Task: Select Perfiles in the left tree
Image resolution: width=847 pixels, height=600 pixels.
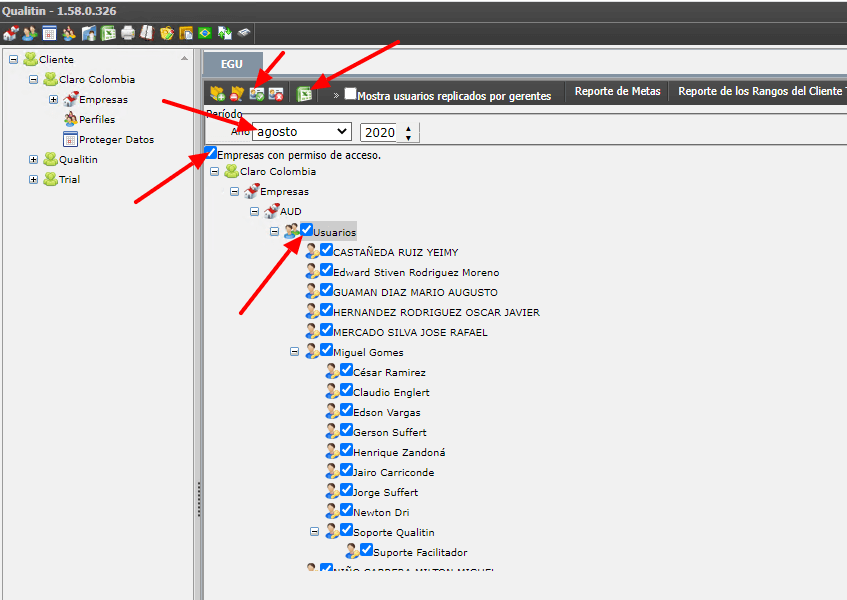Action: click(97, 119)
